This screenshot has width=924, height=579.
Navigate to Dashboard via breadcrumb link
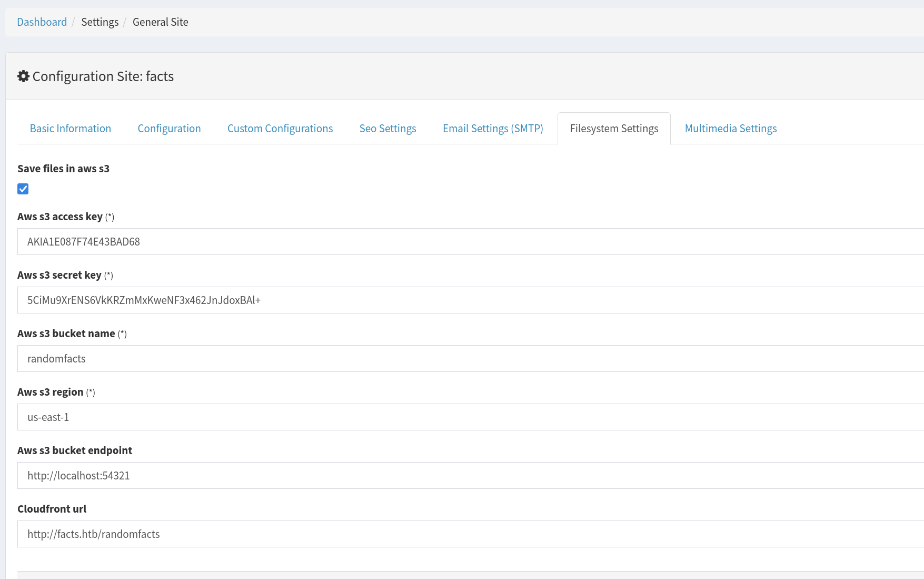coord(42,22)
